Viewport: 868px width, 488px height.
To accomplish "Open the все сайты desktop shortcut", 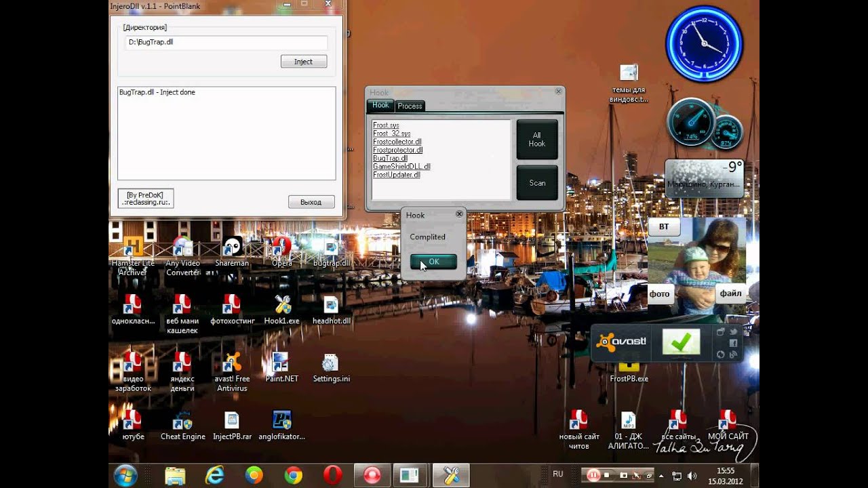I will 678,426.
